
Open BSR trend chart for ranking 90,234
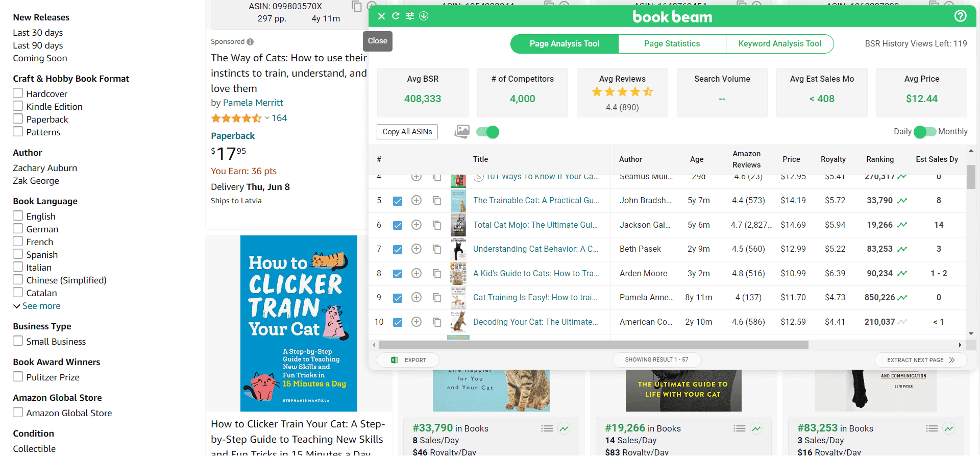(902, 273)
